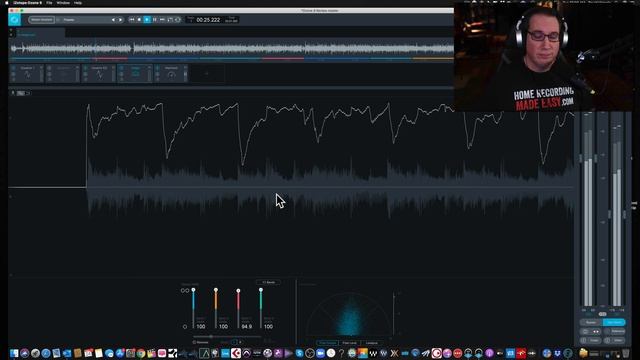Open the Dynamic EQ module card

coord(99,73)
